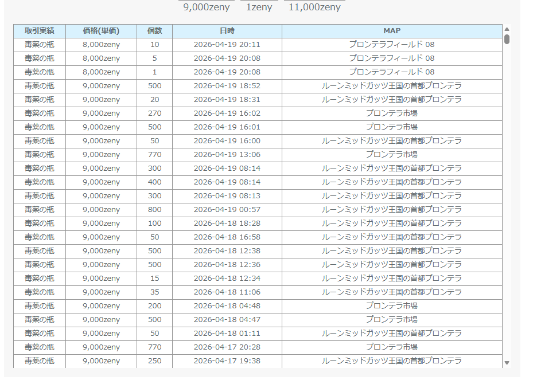Select the date cell 2026-04-19 20:11
Viewport: 533px width, 392px height.
[x=227, y=45]
